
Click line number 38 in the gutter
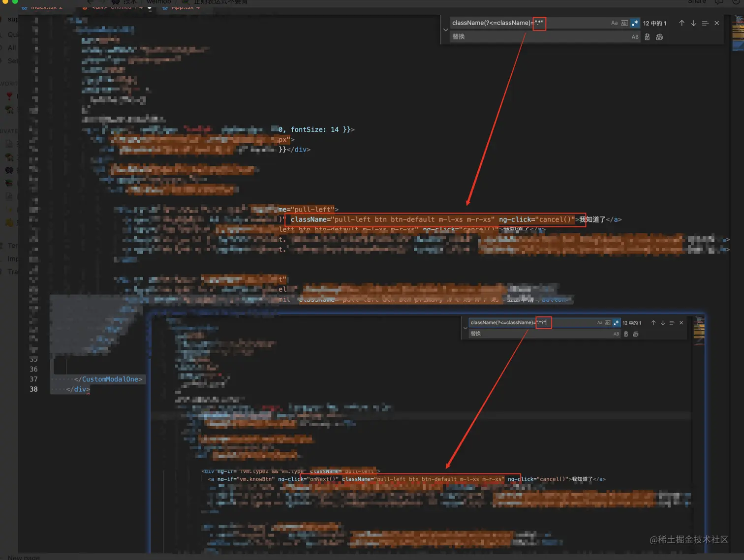tap(33, 389)
